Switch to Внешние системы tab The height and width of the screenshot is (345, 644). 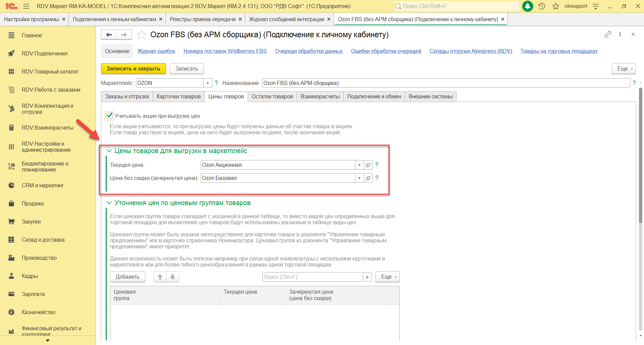[x=431, y=97]
